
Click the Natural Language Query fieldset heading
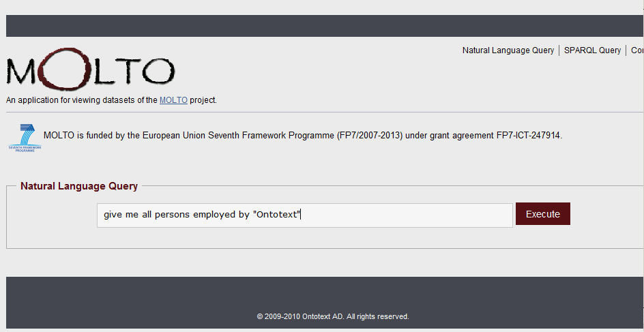[x=79, y=186]
